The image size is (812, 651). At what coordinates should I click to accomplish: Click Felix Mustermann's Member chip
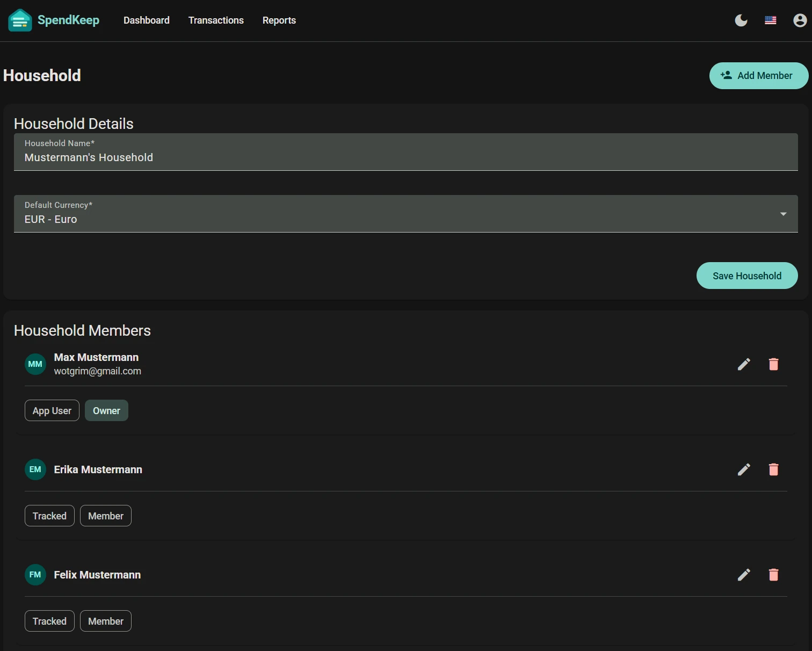pos(106,621)
